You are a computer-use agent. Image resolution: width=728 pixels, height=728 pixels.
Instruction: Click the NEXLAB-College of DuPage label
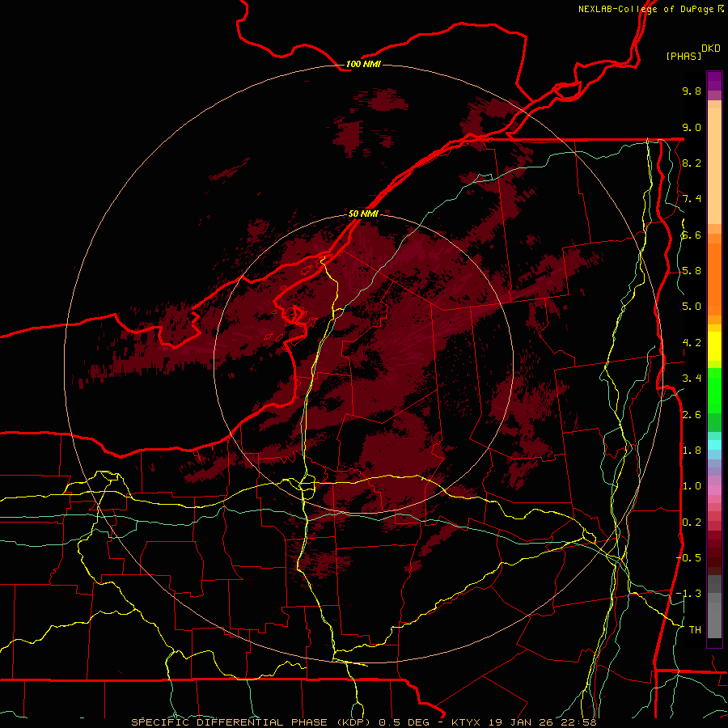click(x=645, y=9)
